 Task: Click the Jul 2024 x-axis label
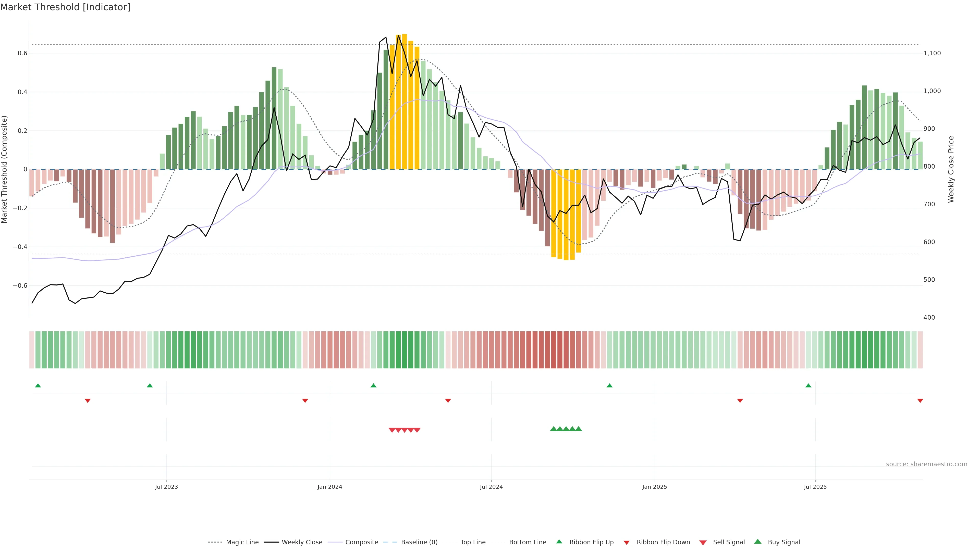pyautogui.click(x=491, y=487)
